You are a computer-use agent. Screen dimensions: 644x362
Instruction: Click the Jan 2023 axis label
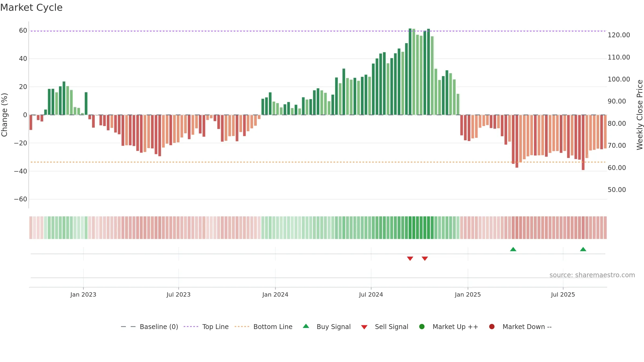click(x=83, y=294)
